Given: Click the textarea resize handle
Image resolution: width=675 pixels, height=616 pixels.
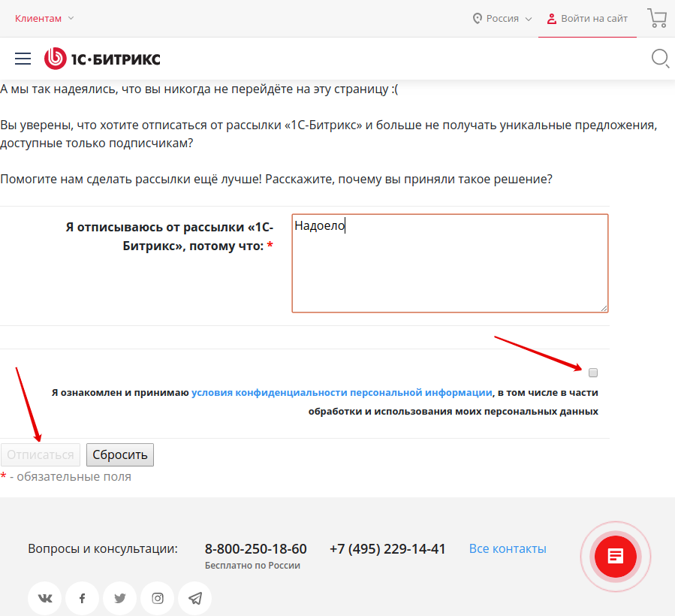Looking at the screenshot, I should click(x=604, y=308).
